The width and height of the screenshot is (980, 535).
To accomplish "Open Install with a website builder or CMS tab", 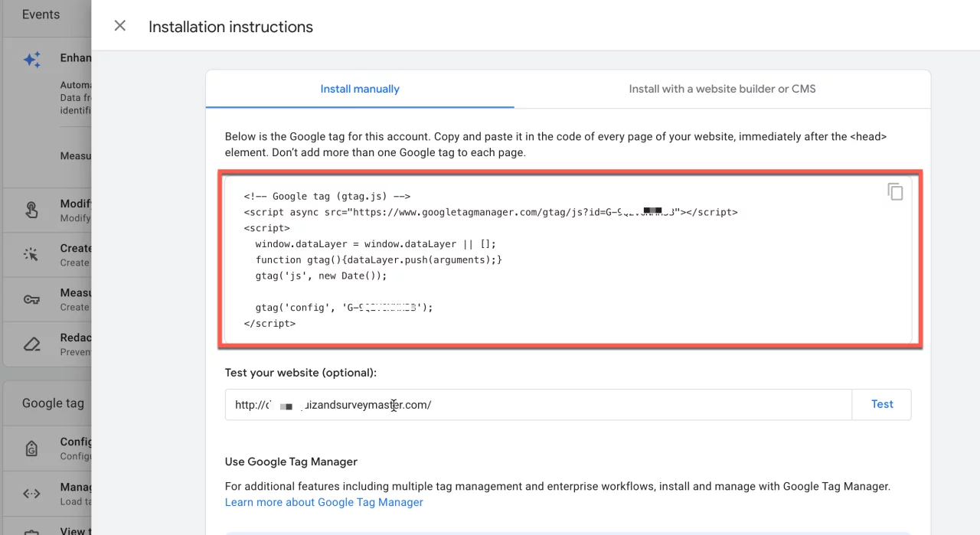I will [722, 89].
